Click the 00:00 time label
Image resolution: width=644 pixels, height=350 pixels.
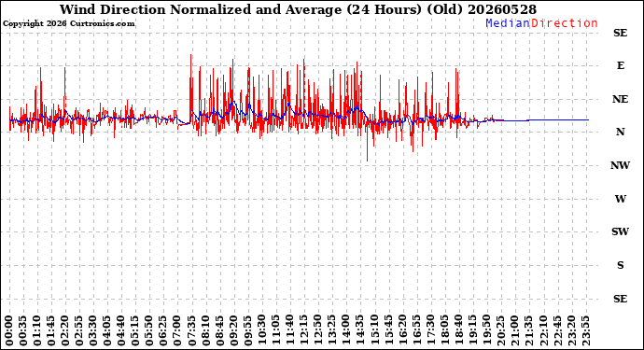click(x=9, y=330)
